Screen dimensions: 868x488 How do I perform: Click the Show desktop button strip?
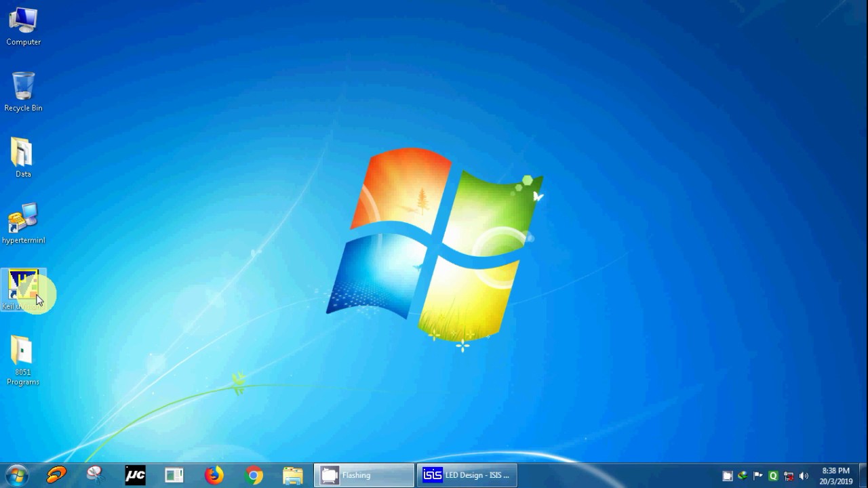(x=863, y=475)
